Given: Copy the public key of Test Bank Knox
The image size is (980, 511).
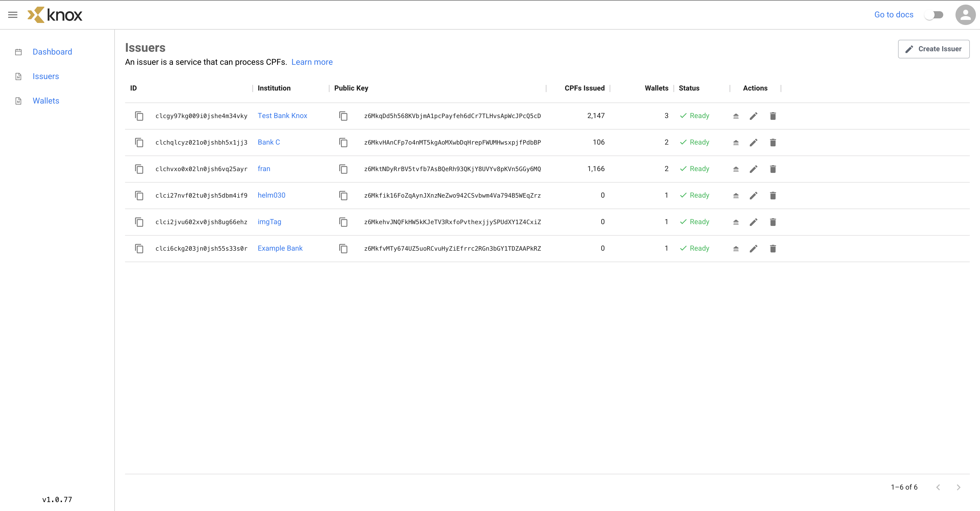Looking at the screenshot, I should pyautogui.click(x=343, y=116).
